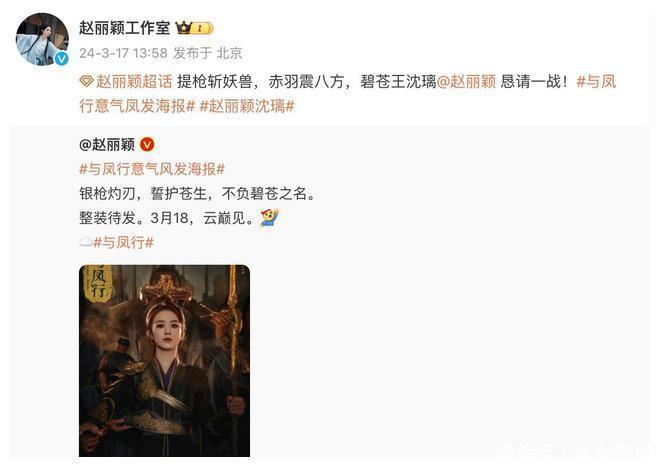This screenshot has height=467, width=660.
Task: Click the blue verified badge on avatar
Action: click(x=62, y=59)
